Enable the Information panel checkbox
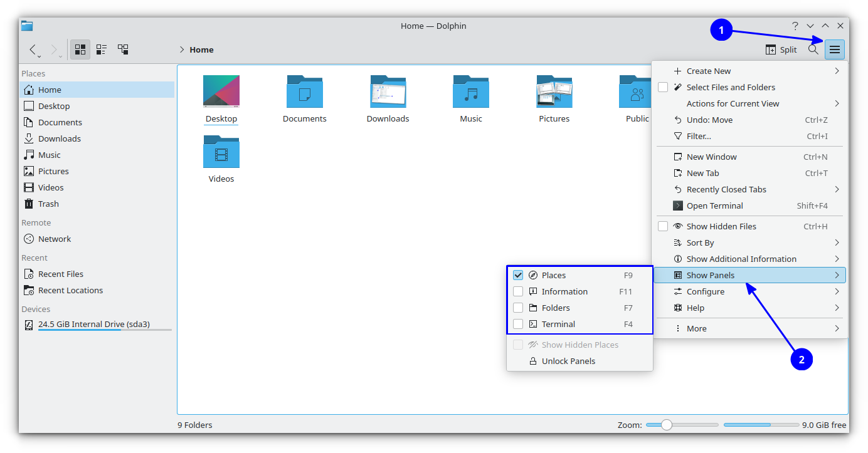 (x=517, y=291)
